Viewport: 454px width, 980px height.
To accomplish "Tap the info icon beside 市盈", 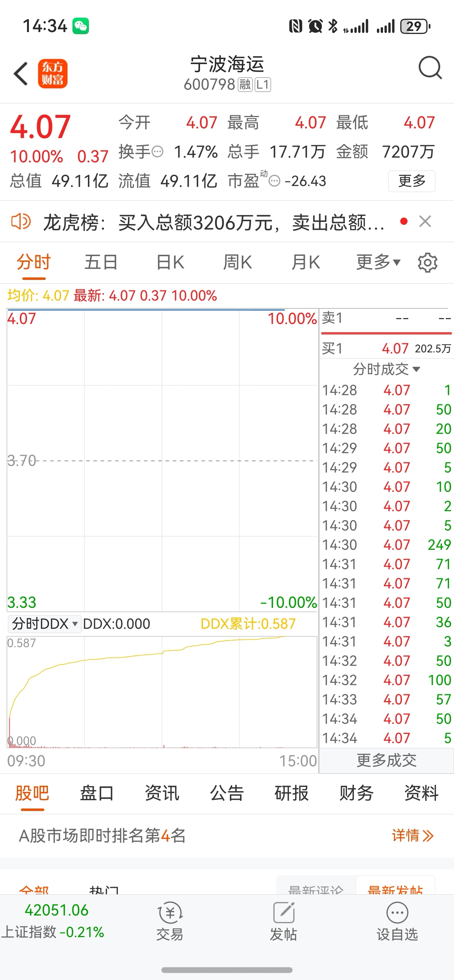I will pos(274,181).
